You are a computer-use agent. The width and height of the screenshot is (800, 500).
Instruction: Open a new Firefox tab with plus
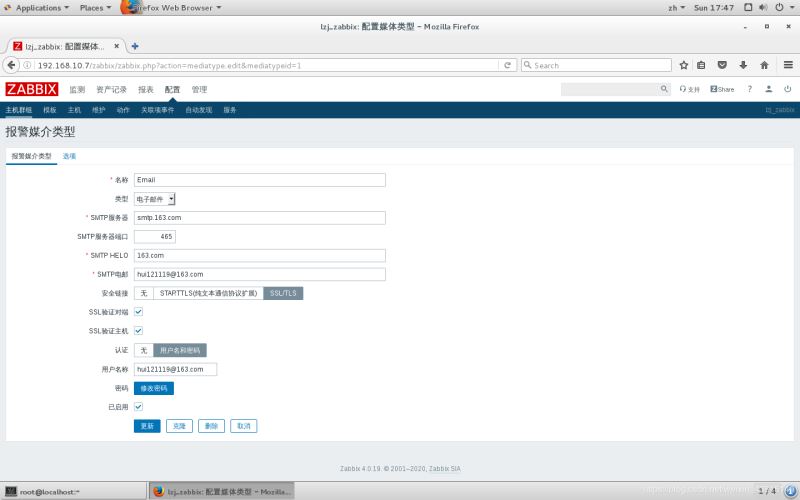coord(135,46)
